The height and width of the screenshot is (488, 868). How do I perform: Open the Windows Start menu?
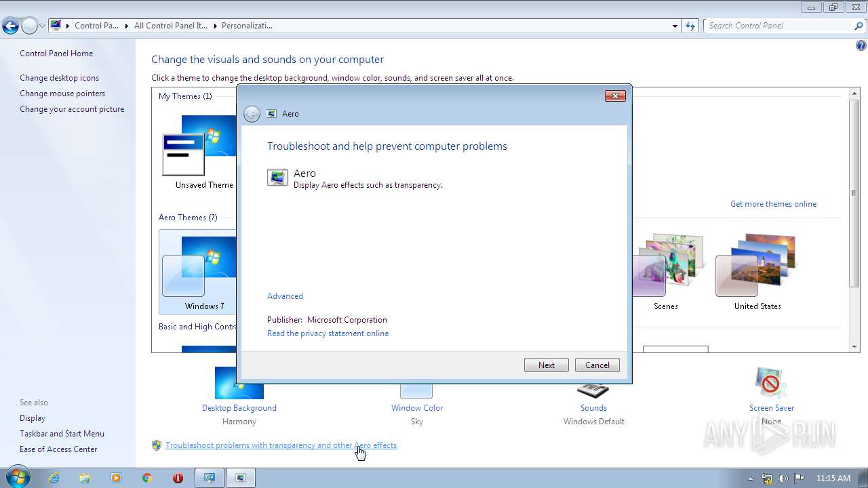18,477
